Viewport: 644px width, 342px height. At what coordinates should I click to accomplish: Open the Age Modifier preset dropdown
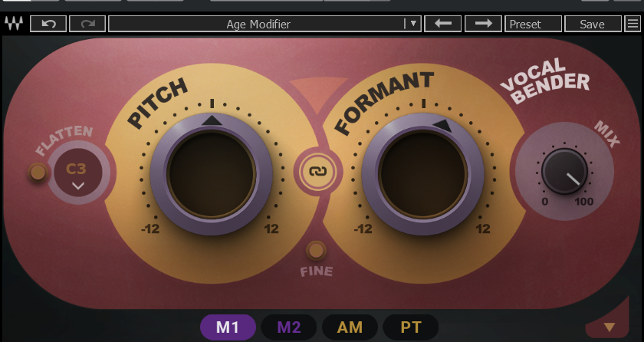413,24
